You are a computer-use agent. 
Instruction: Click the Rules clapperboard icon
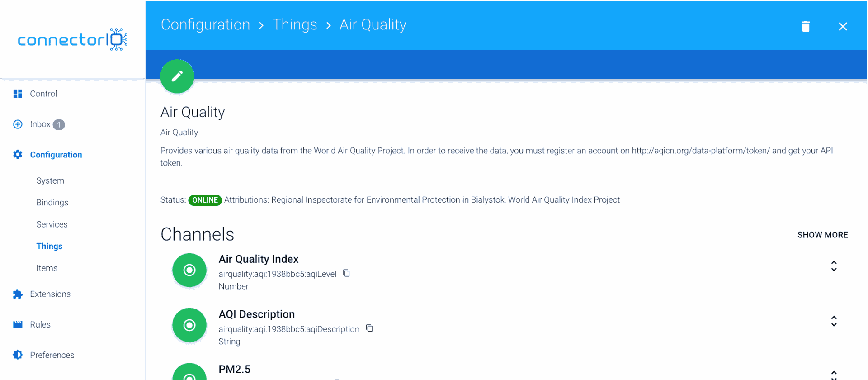[x=18, y=324]
